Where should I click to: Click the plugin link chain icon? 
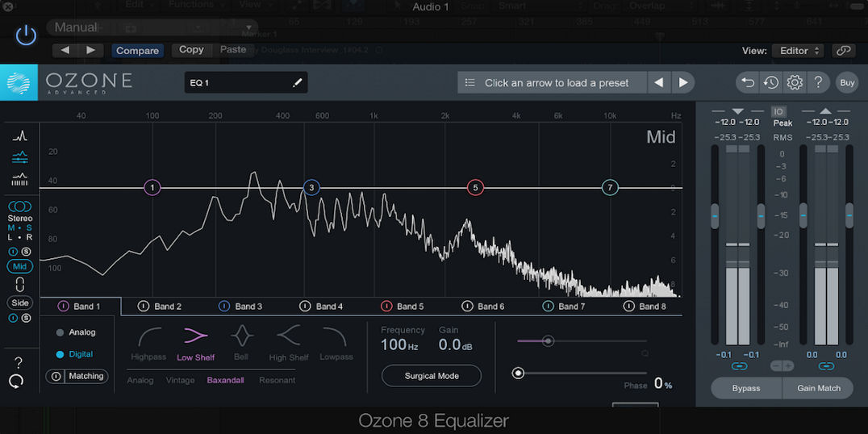(x=843, y=50)
